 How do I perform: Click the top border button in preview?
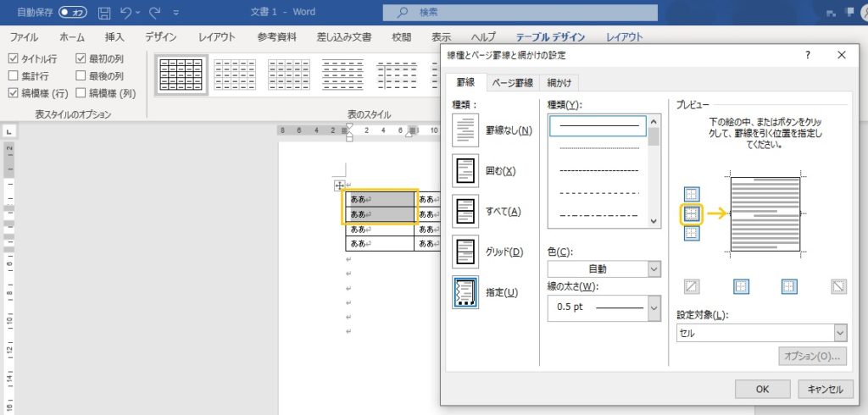(x=691, y=195)
